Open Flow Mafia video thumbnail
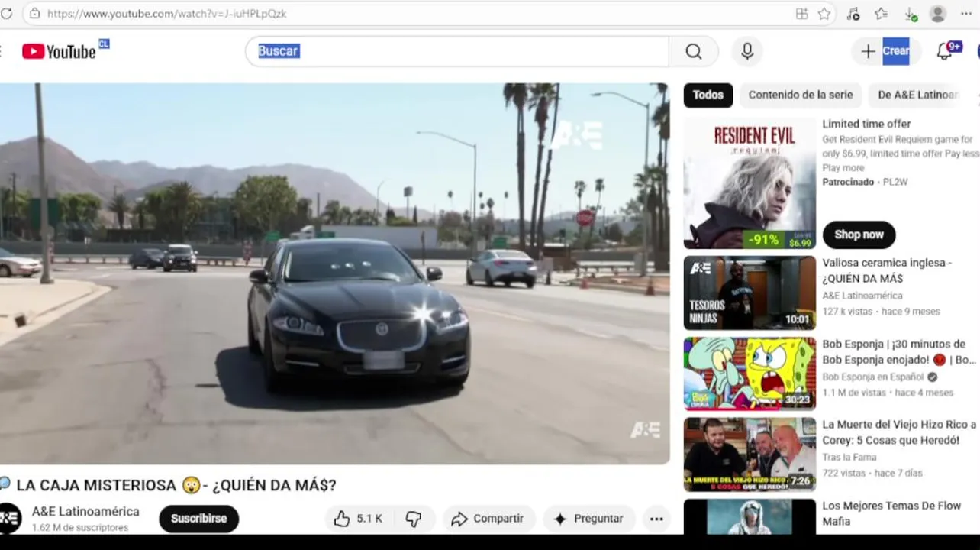980x550 pixels. [x=750, y=516]
